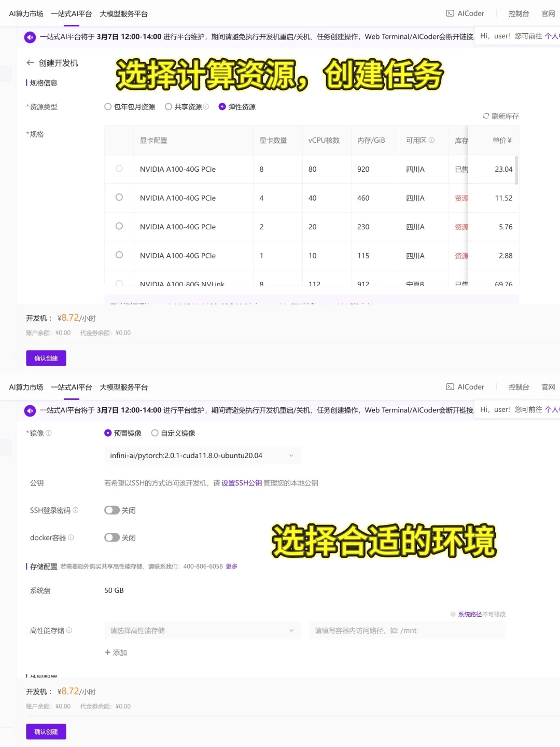Click the info icon beside SSH登录密码
Screen dimensions: 560x747
tap(76, 510)
